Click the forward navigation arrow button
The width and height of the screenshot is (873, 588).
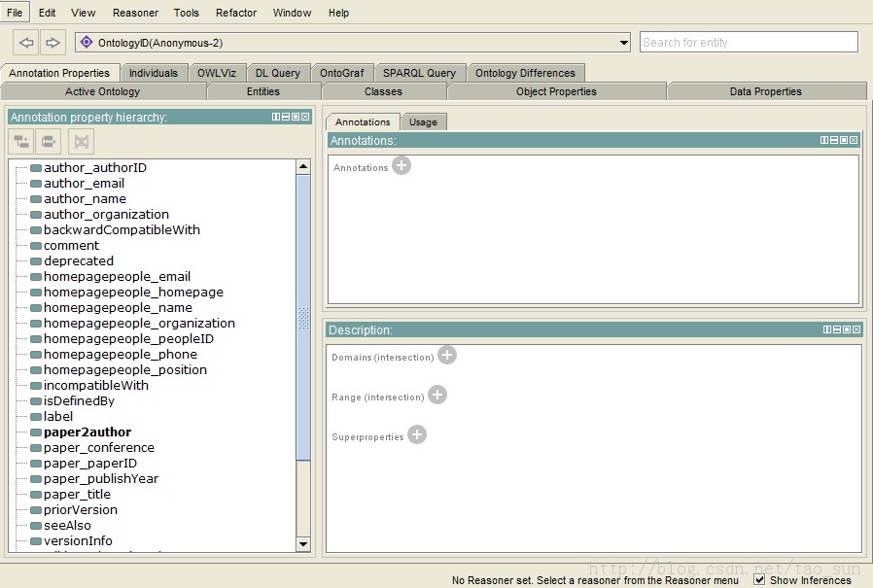pyautogui.click(x=52, y=43)
